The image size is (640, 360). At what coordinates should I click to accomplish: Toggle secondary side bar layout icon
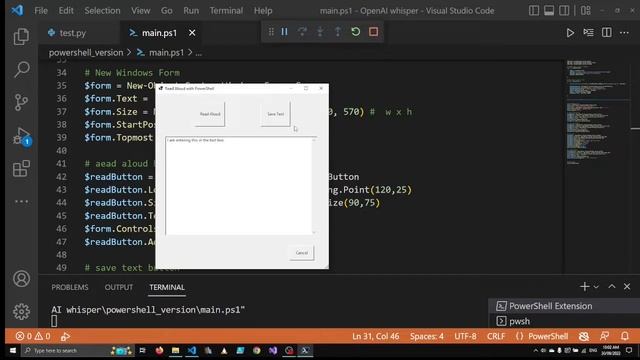(564, 11)
